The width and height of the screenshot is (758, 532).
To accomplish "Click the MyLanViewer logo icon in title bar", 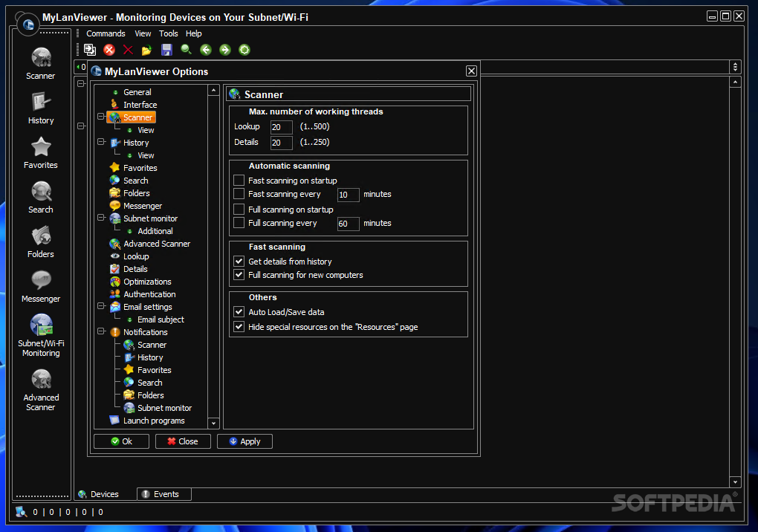I will (x=28, y=24).
